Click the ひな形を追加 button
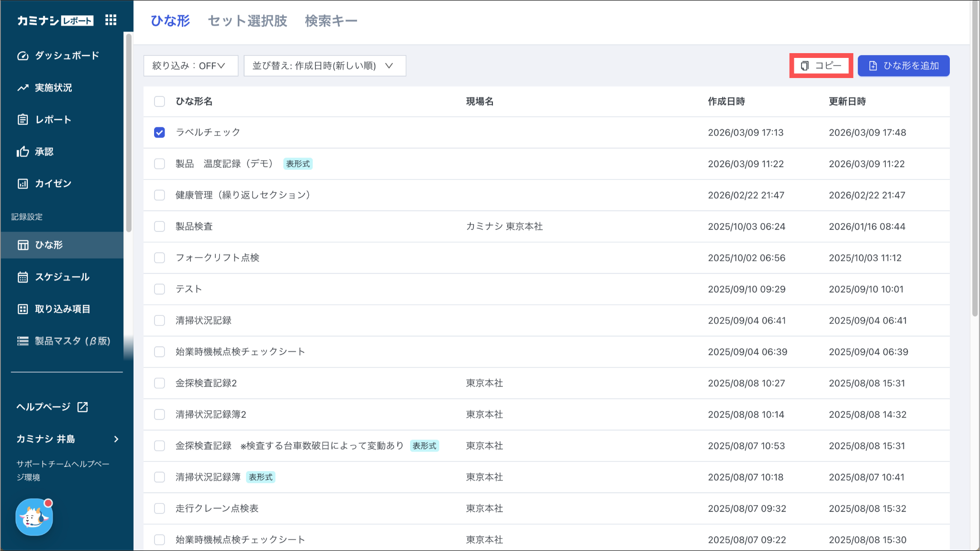The height and width of the screenshot is (551, 980). 903,66
